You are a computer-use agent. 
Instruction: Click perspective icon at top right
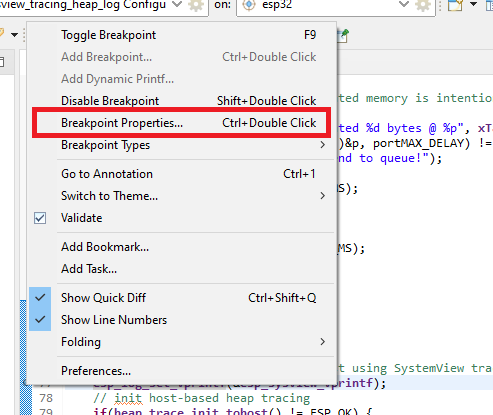point(455,5)
